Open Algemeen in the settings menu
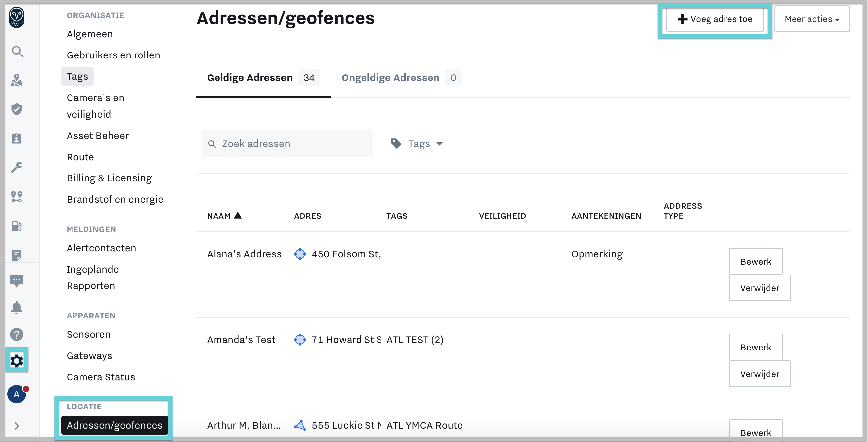868x442 pixels. pos(90,34)
